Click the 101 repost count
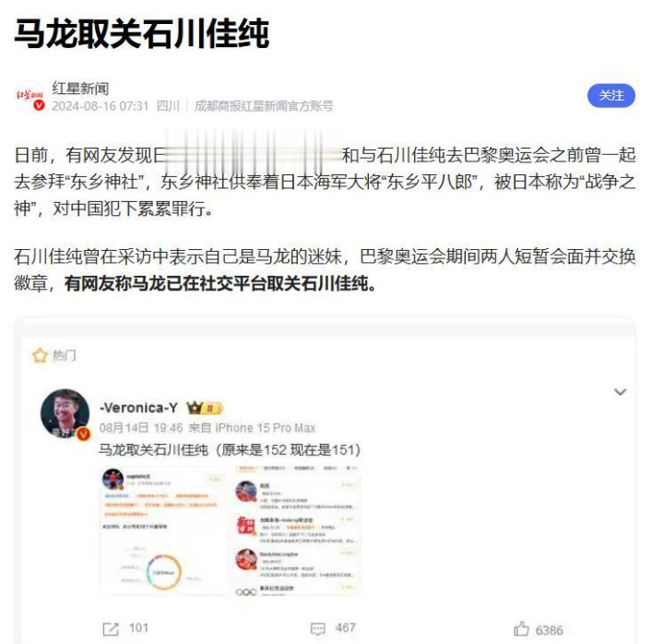The height and width of the screenshot is (644, 663). click(x=138, y=627)
